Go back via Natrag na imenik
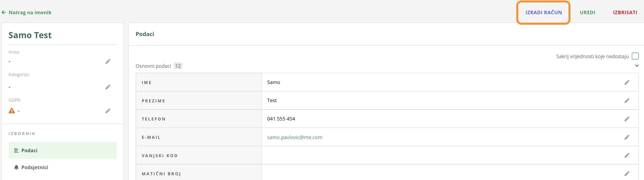Viewport: 644px width, 180px height. pyautogui.click(x=26, y=13)
